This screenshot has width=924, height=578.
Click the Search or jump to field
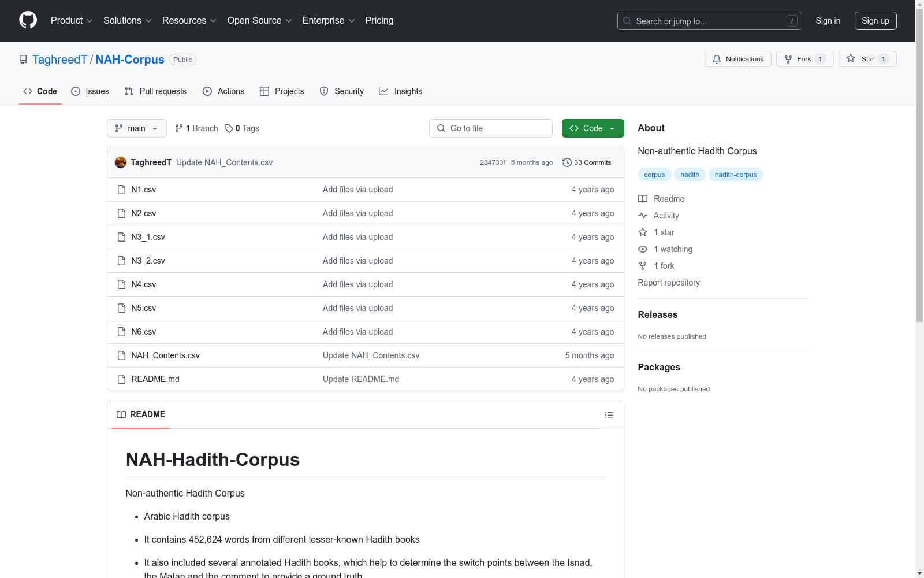click(710, 21)
